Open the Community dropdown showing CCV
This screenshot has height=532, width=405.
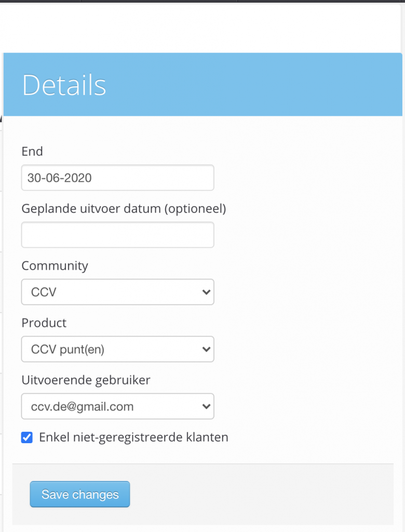coord(117,292)
